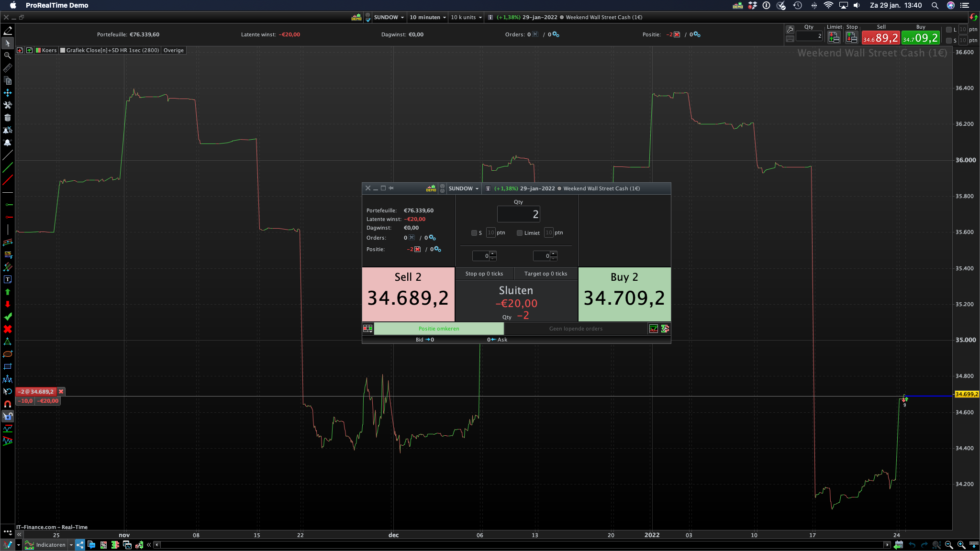Click the trash delete-objects tool
This screenshot has height=551, width=980.
(8, 118)
